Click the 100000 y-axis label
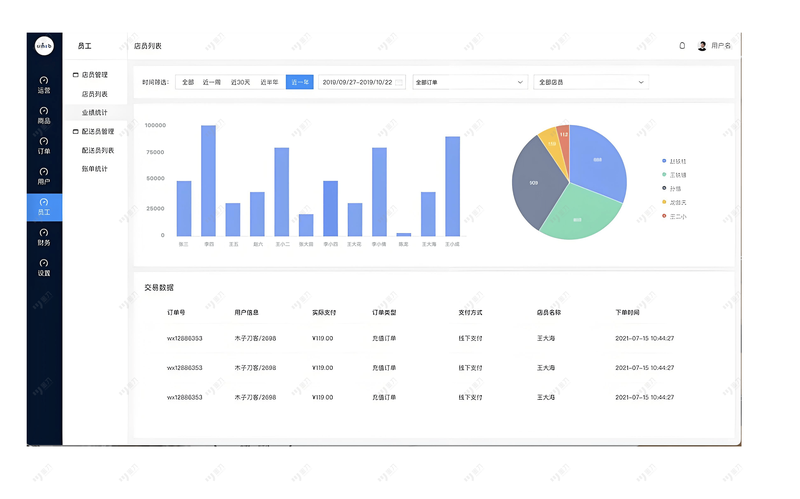Viewport: 800px width, 499px height. [x=156, y=125]
